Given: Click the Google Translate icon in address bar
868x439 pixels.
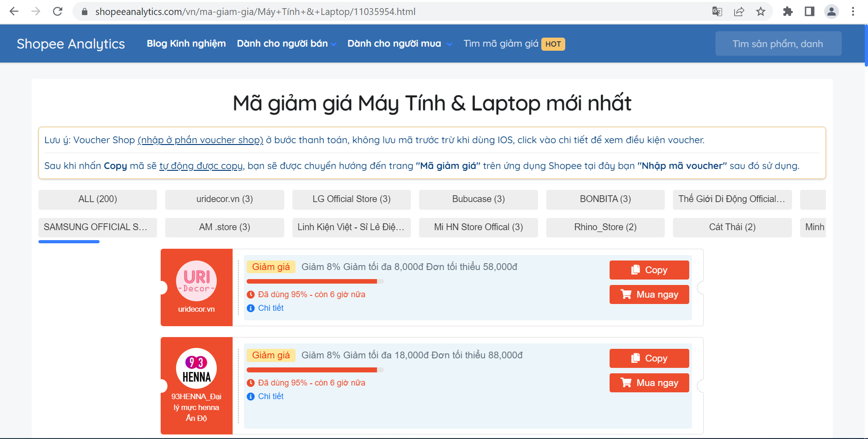Looking at the screenshot, I should tap(717, 11).
